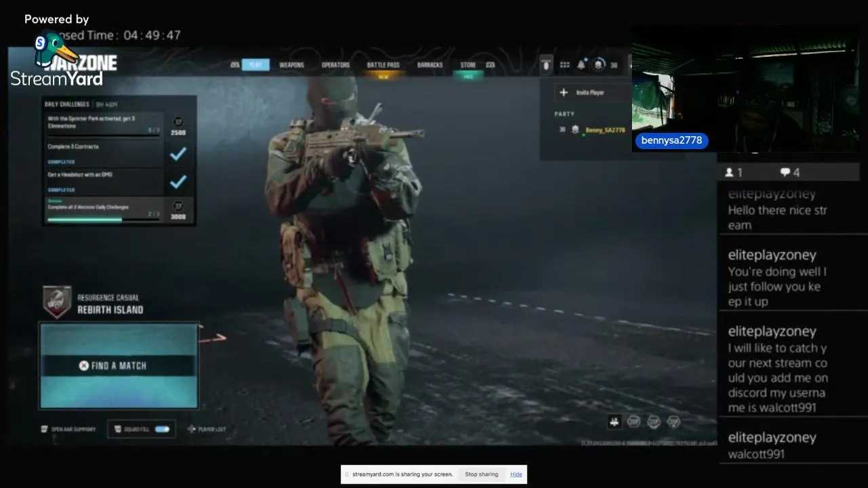Open the notifications bell icon

pos(581,65)
